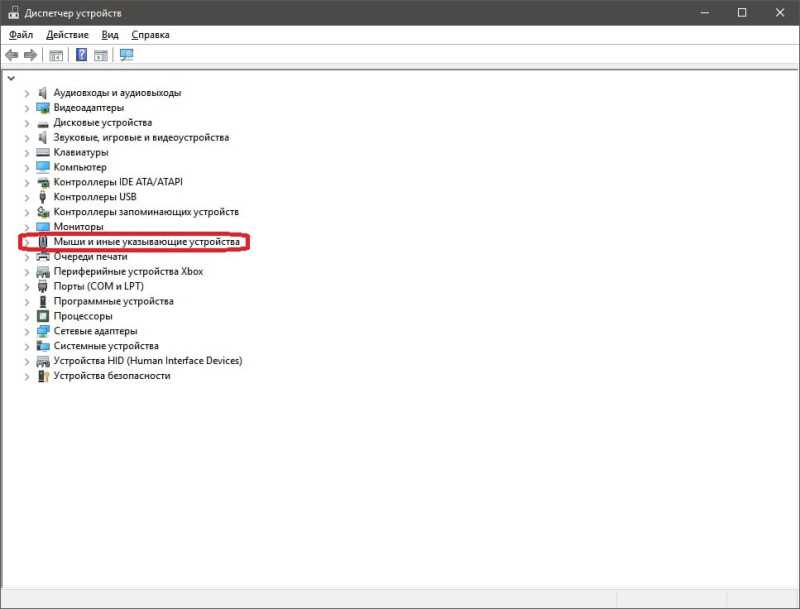Click the drive icon beside Дисковые устройства

tap(43, 123)
